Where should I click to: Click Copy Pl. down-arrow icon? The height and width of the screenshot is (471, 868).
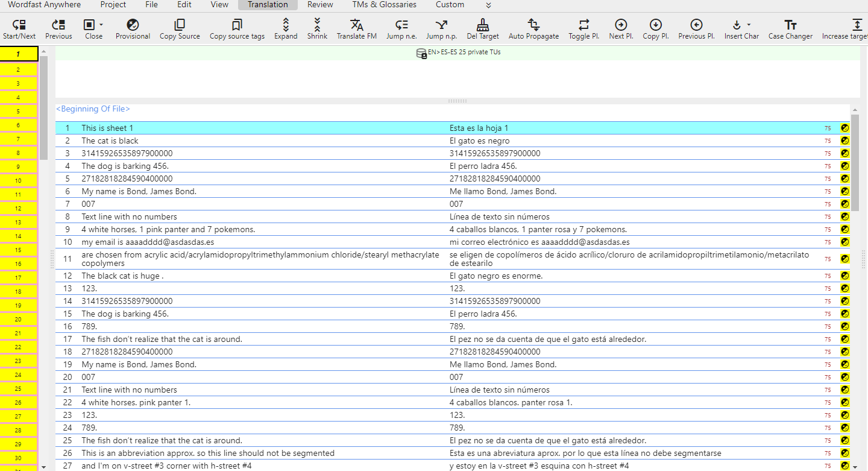click(x=656, y=25)
